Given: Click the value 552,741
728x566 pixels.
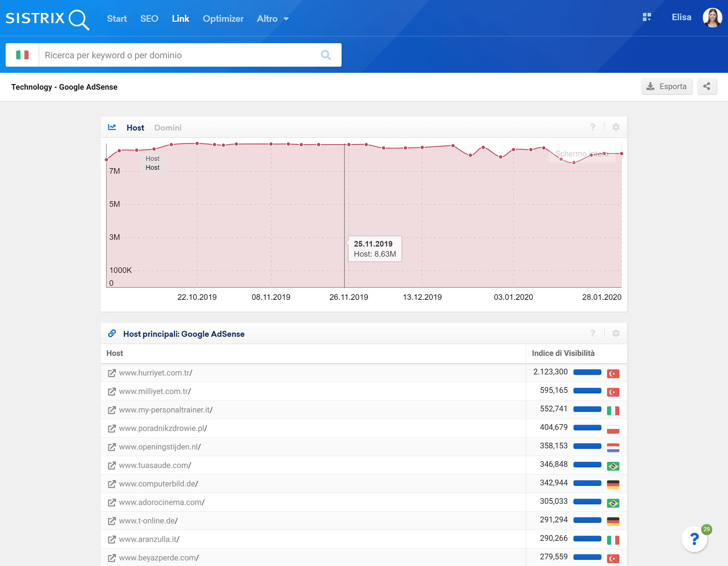Looking at the screenshot, I should [x=554, y=409].
